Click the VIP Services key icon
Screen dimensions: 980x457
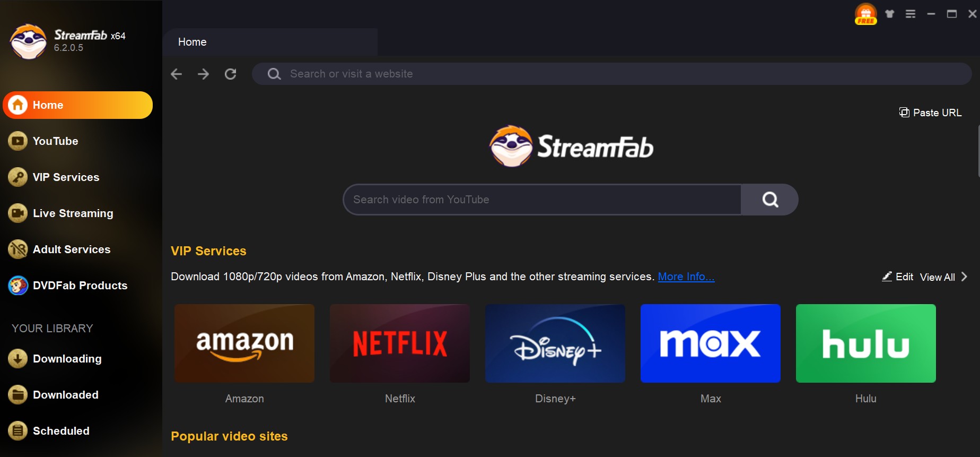click(x=17, y=177)
